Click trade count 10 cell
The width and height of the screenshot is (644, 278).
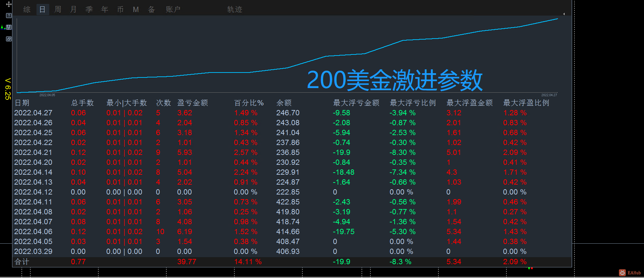tap(160, 232)
